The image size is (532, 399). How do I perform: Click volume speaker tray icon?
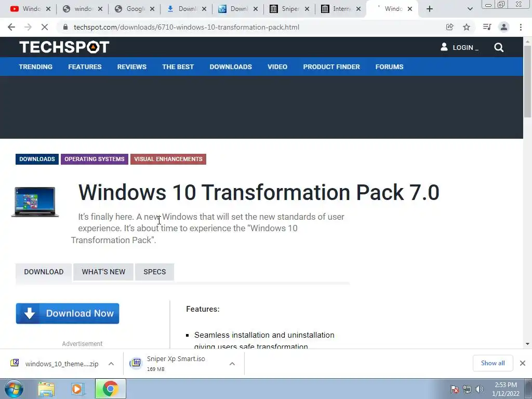point(480,389)
